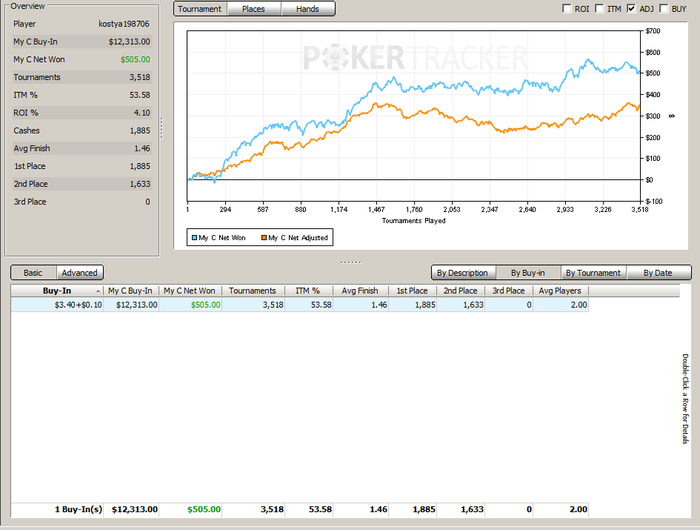
Task: Click the Double-Click a Row for Details label
Action: pos(685,399)
